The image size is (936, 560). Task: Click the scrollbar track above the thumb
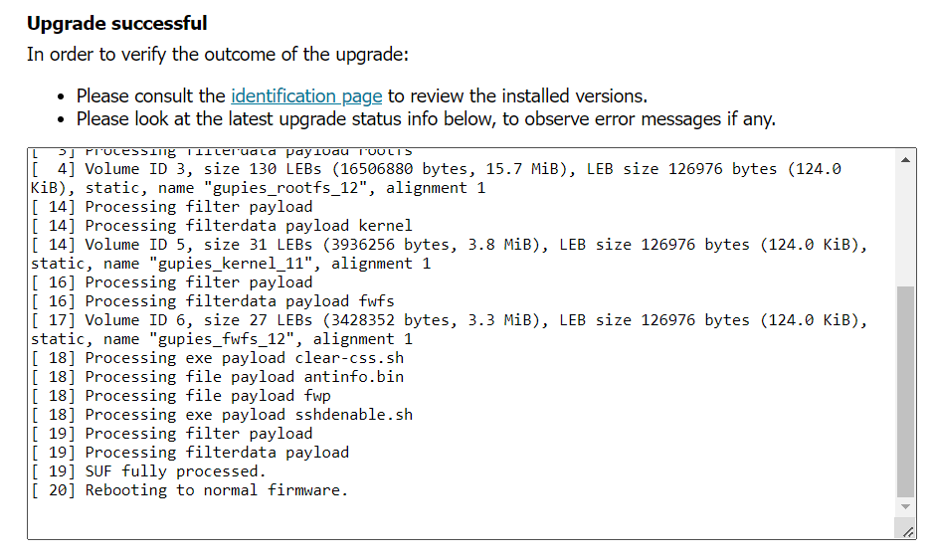tap(905, 228)
